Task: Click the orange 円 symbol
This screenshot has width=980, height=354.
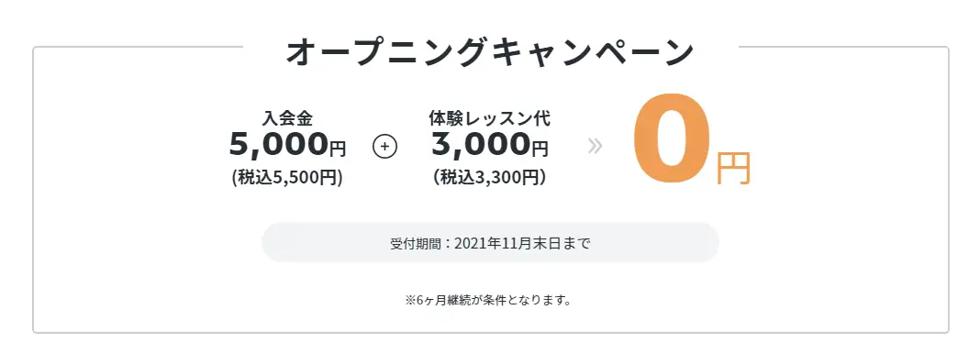Action: pos(733,169)
